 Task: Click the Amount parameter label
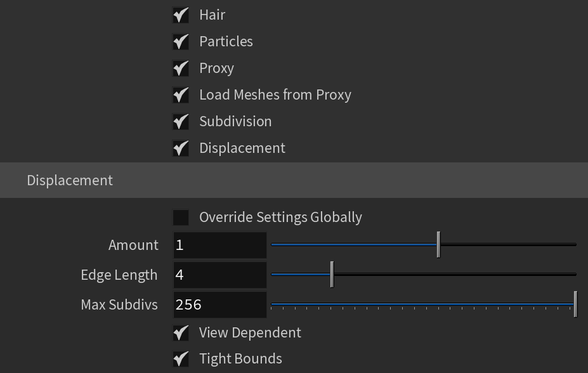133,245
